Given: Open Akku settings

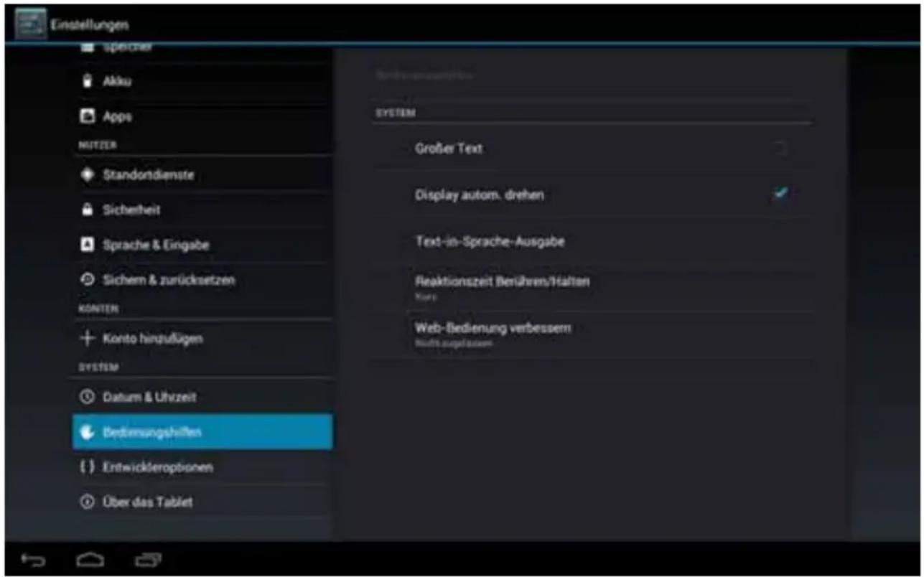Looking at the screenshot, I should [x=202, y=81].
